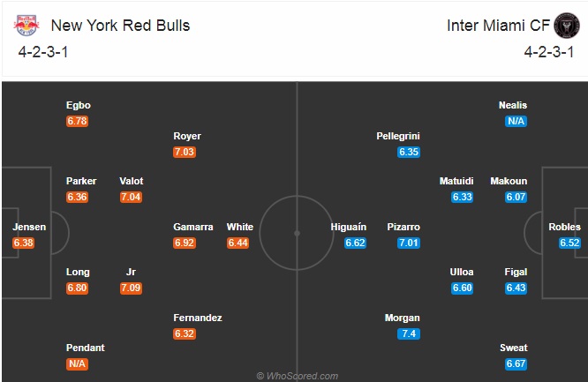Select Higuaín's 6.62 rating badge
588x382 pixels.
point(355,243)
